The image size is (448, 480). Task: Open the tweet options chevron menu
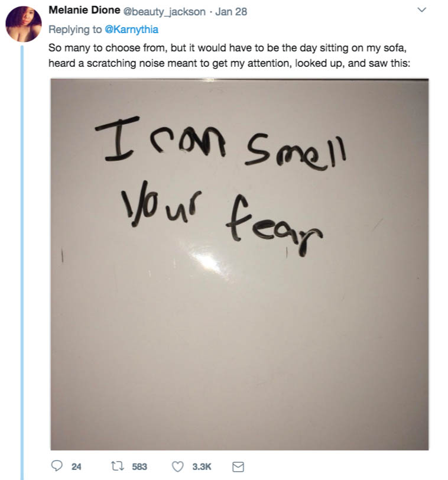[x=422, y=10]
